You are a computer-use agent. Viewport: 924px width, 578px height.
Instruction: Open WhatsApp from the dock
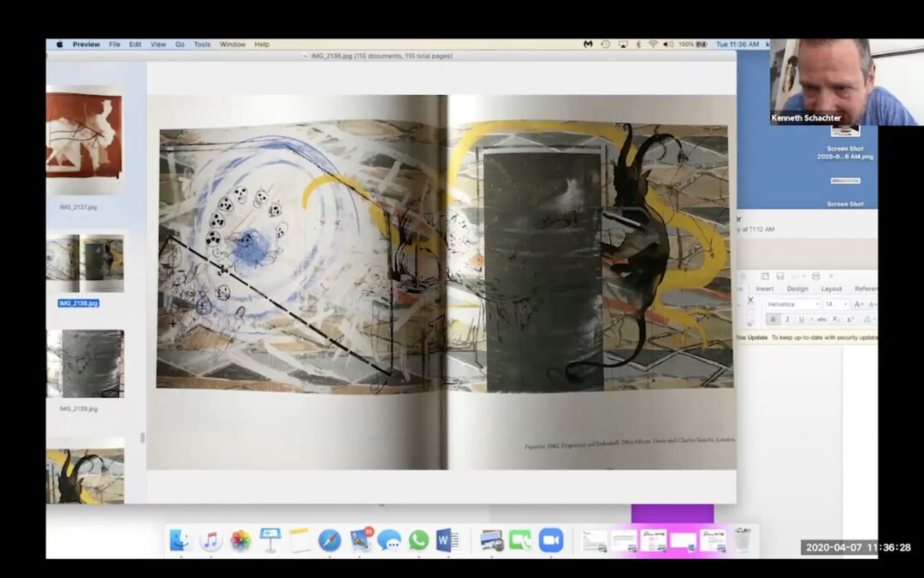pos(418,540)
